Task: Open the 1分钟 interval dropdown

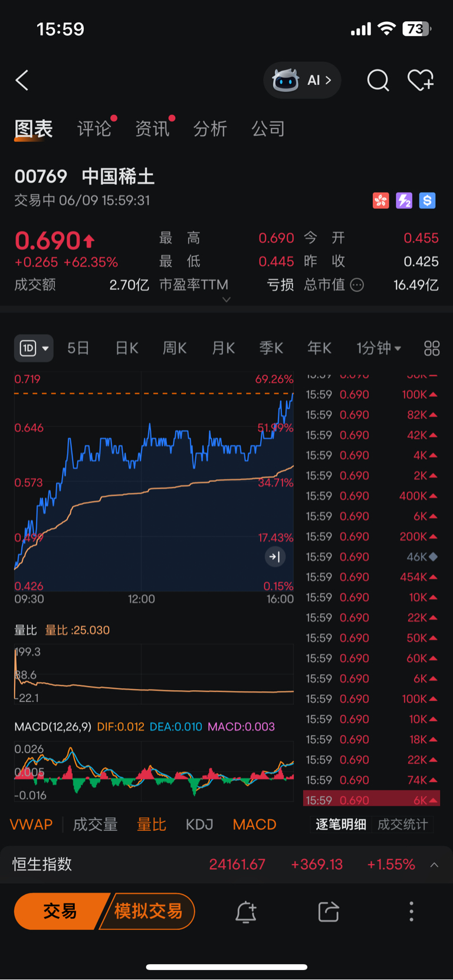Action: click(x=379, y=348)
